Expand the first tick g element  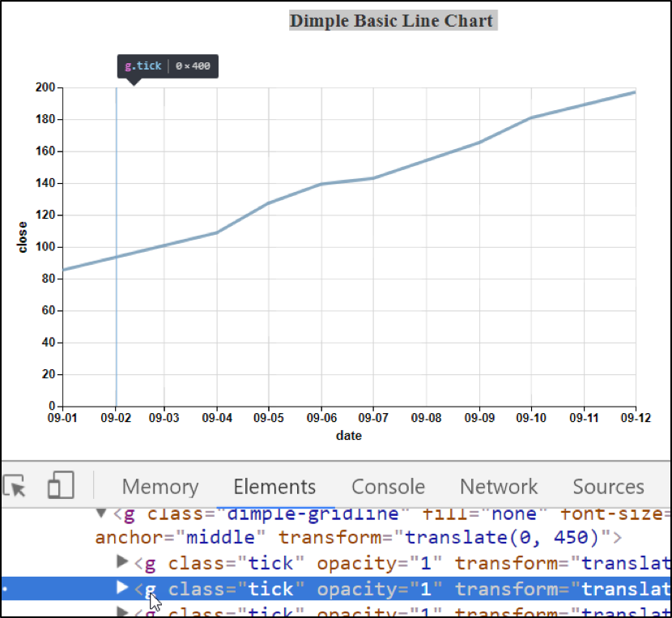click(x=122, y=561)
